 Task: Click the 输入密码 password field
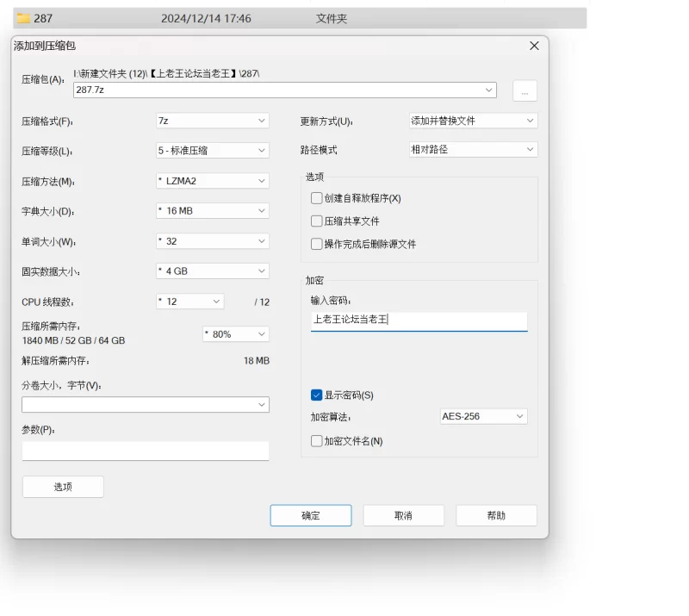point(419,321)
